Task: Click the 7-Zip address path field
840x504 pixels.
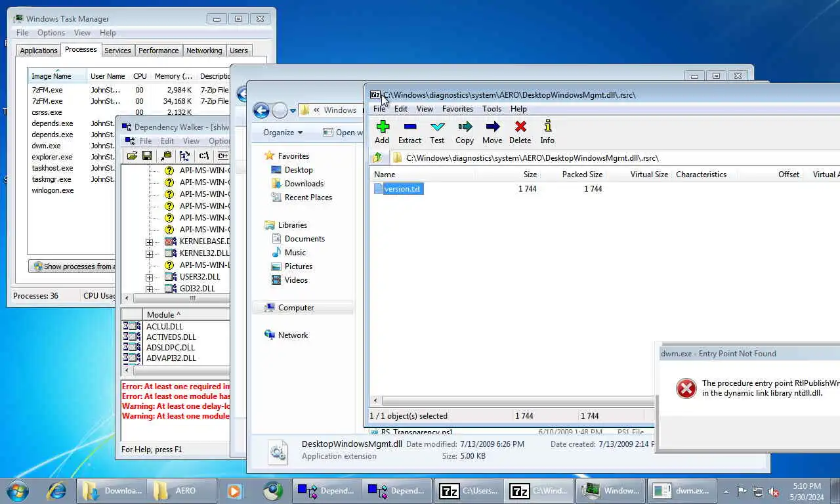Action: pos(616,158)
